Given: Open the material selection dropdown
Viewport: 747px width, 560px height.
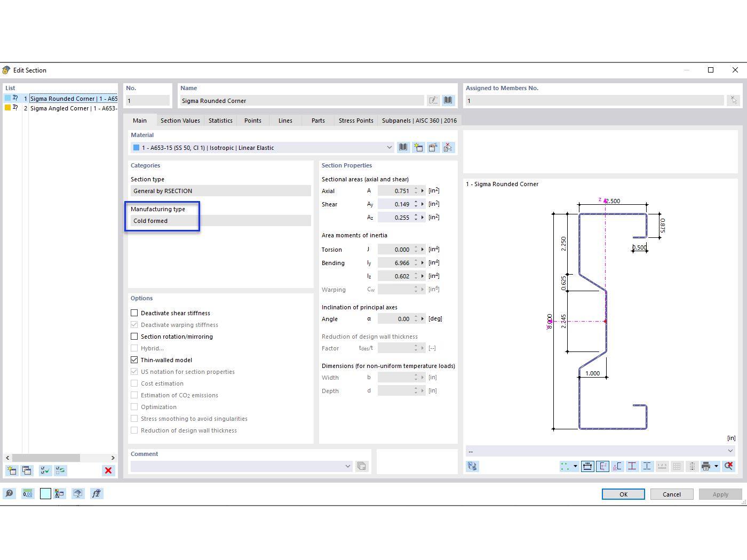Looking at the screenshot, I should (388, 147).
